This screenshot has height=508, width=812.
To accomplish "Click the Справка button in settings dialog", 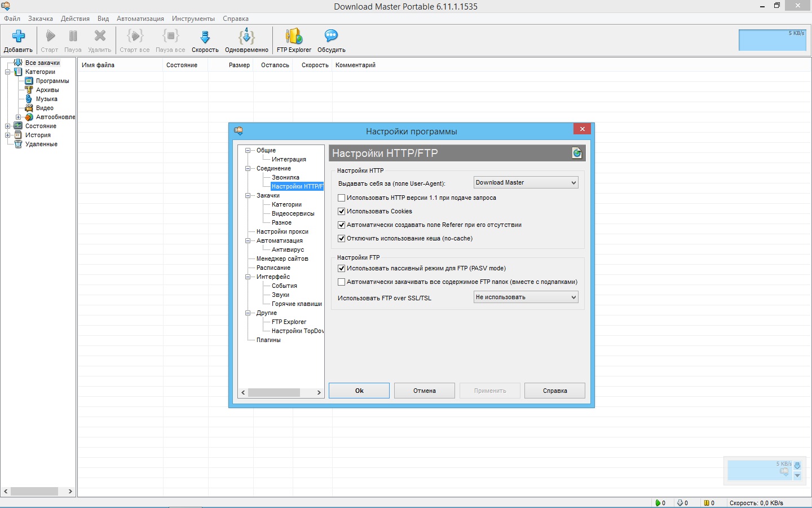I will click(x=555, y=391).
